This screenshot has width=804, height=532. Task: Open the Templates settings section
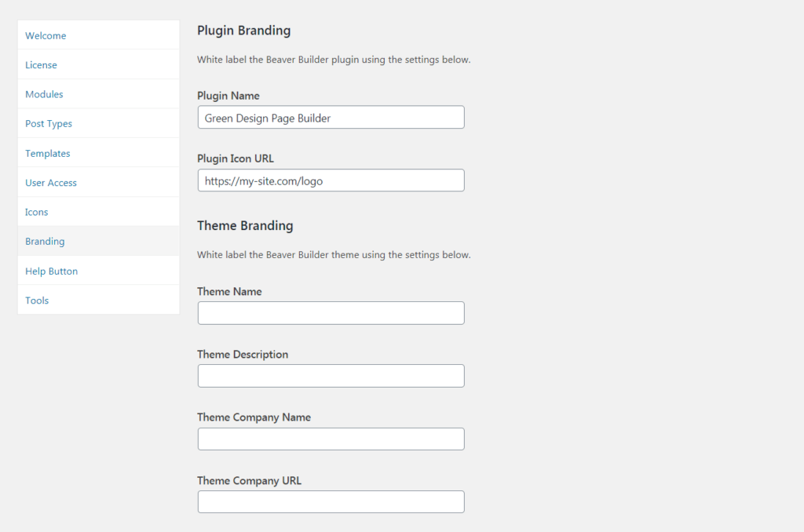click(47, 153)
